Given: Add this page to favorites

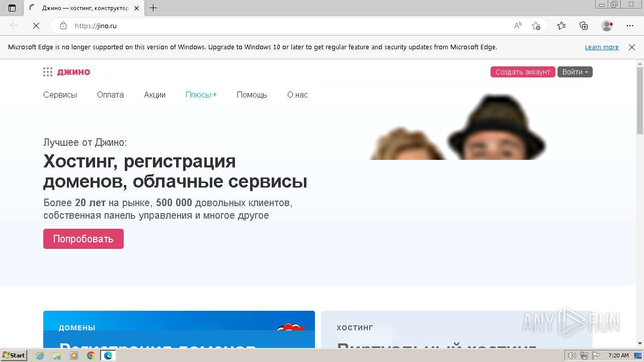Looking at the screenshot, I should pos(536,26).
